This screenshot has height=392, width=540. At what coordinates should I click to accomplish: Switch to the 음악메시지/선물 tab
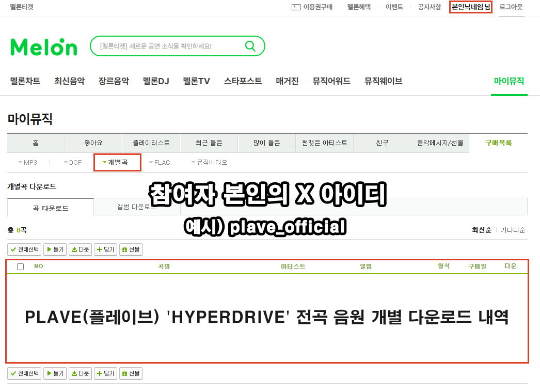(440, 143)
